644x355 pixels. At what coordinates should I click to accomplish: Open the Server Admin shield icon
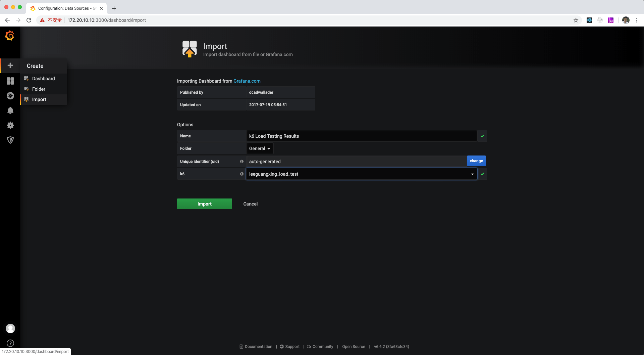click(10, 140)
